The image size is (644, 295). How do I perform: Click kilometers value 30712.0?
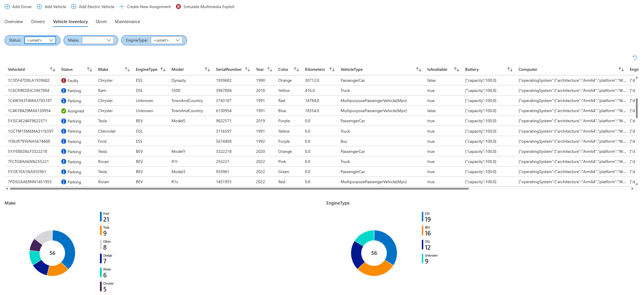click(312, 80)
